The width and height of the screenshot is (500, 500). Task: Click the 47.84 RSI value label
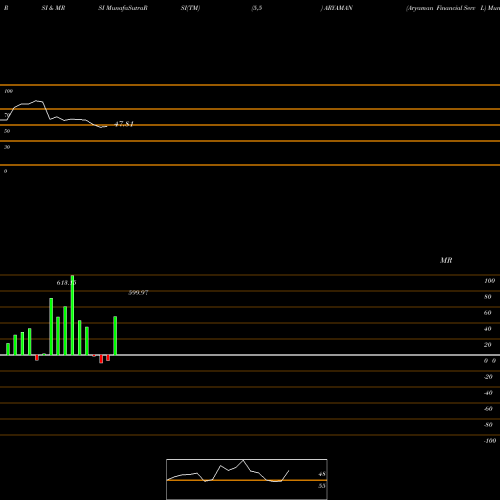[x=124, y=124]
